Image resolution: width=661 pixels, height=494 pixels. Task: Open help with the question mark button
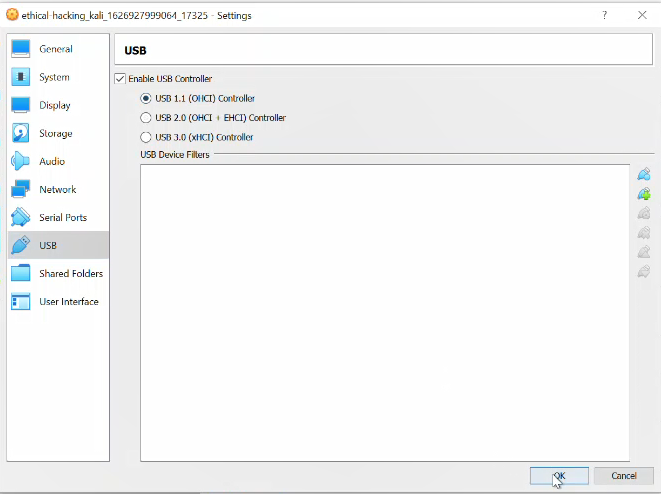click(605, 15)
